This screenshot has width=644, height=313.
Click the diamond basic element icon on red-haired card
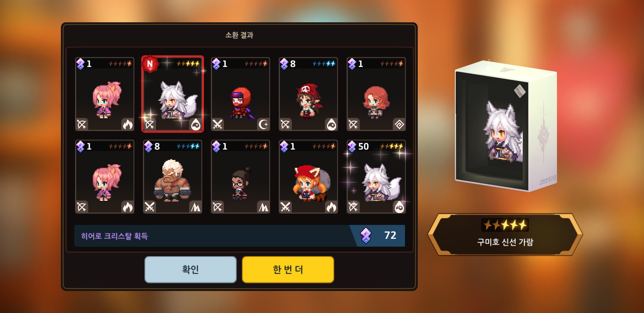(x=399, y=124)
